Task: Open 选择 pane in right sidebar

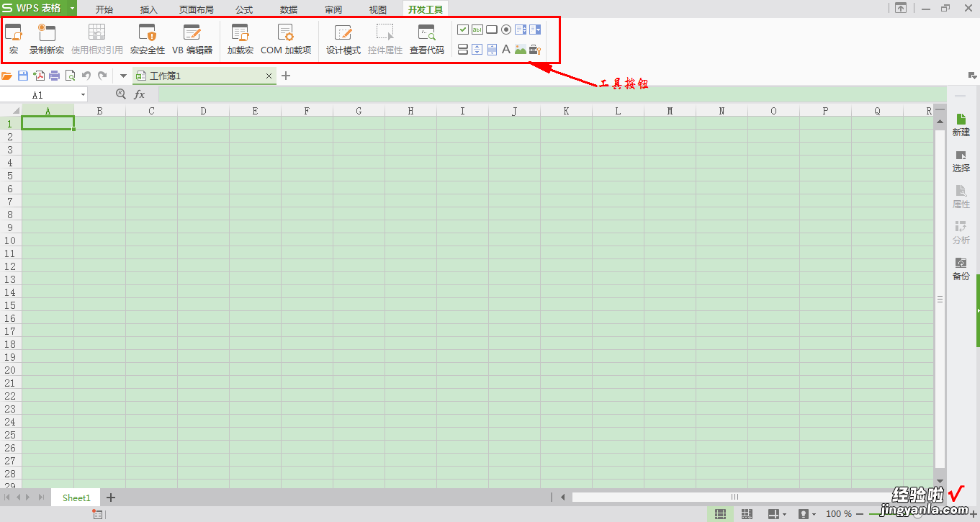Action: point(961,161)
